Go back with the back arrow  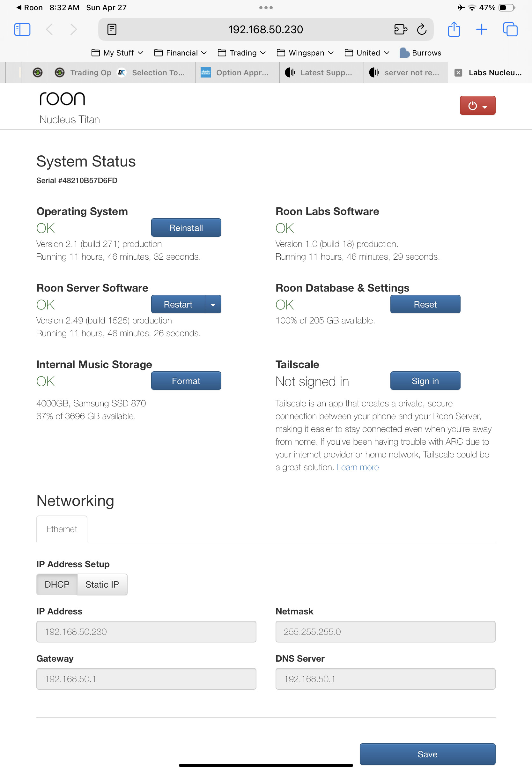(x=49, y=29)
